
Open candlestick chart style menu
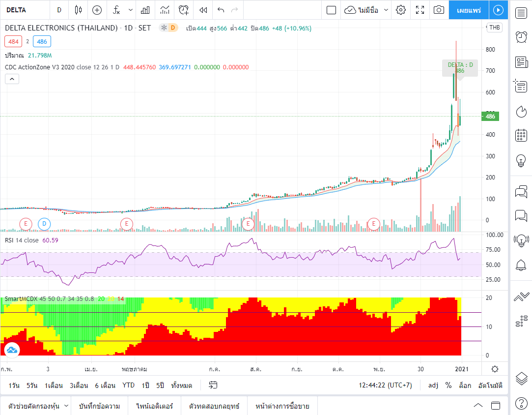tap(78, 10)
